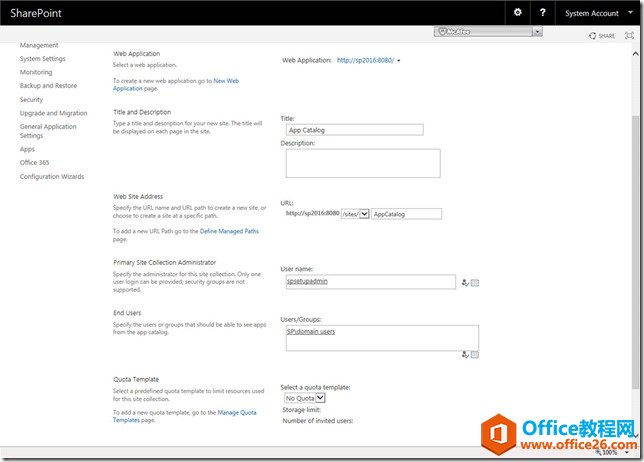Go to System Settings in sidebar
This screenshot has width=644, height=462.
pyautogui.click(x=43, y=59)
